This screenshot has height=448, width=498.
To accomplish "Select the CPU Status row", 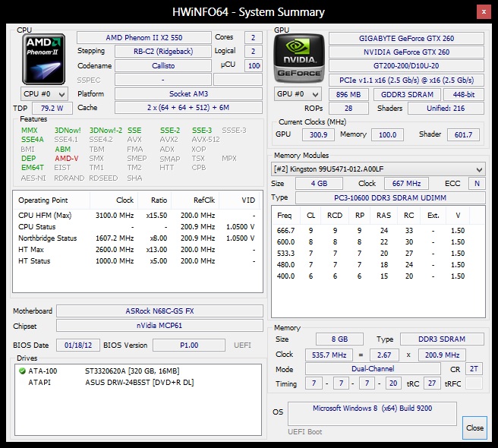I will pos(137,226).
